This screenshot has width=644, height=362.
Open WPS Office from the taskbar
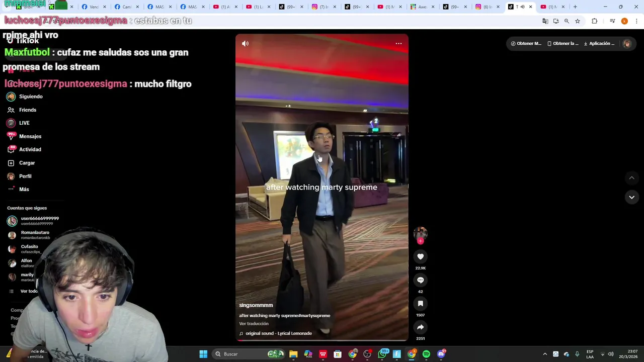pos(323,354)
